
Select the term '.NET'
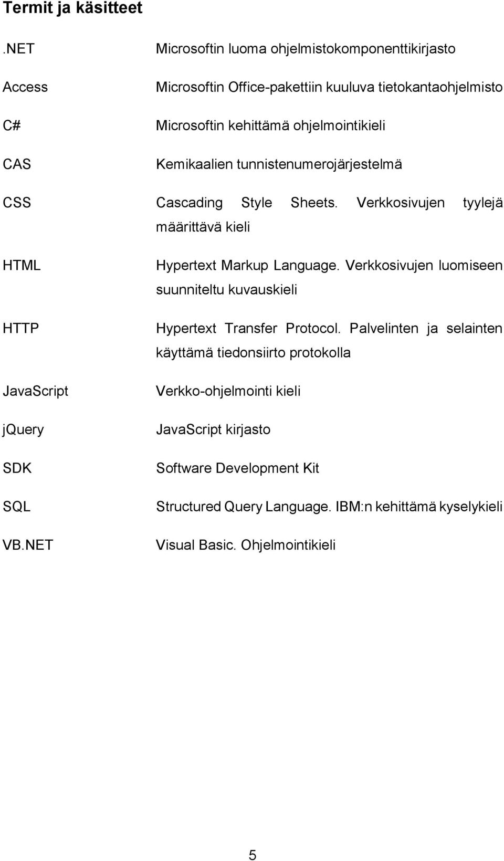(19, 48)
